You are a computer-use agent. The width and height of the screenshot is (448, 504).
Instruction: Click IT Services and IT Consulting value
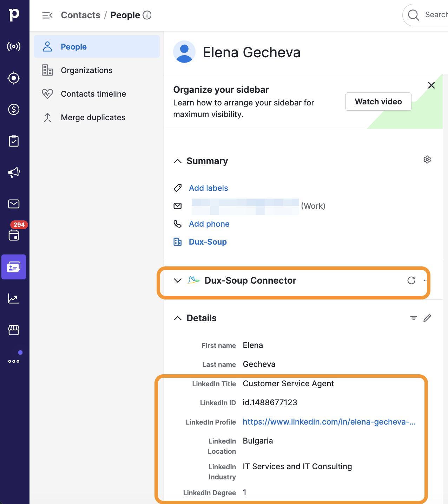tap(297, 466)
